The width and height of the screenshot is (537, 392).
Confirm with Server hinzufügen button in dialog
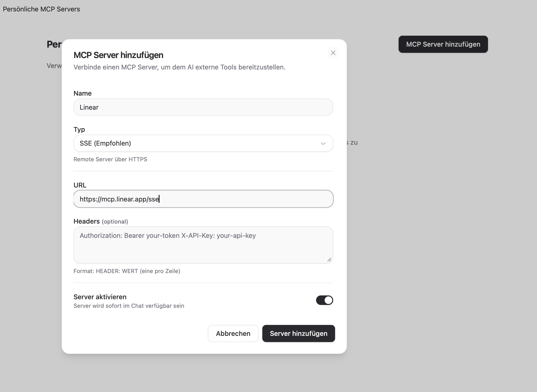(298, 333)
